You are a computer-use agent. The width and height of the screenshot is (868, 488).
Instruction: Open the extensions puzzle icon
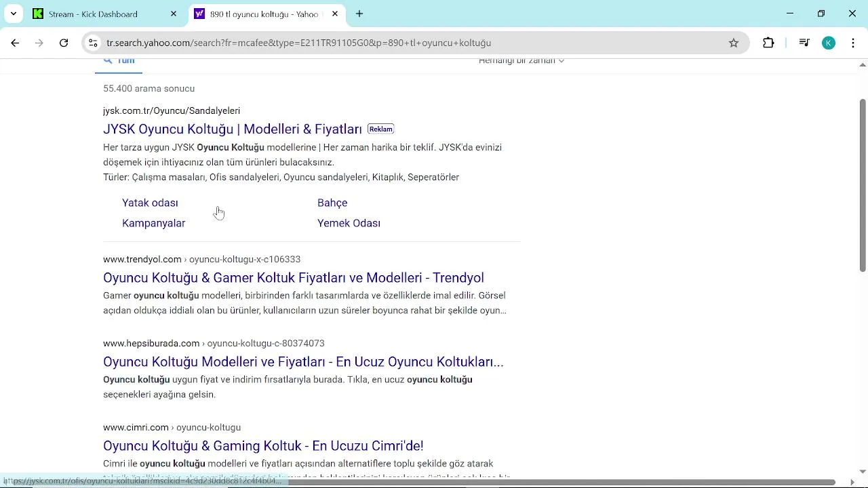[x=768, y=43]
